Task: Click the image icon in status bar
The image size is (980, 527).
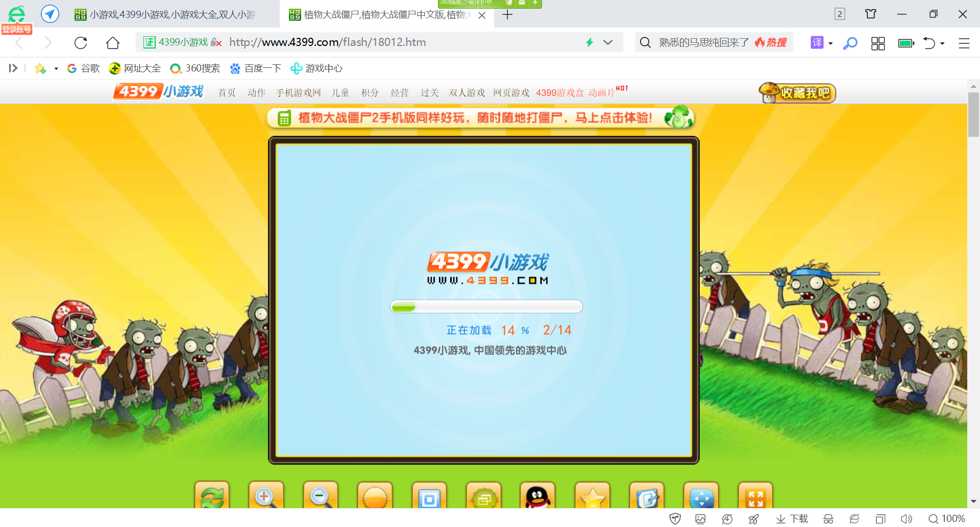Action: [700, 519]
